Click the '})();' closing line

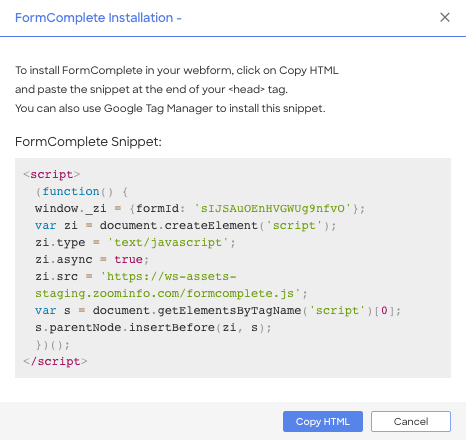click(53, 345)
